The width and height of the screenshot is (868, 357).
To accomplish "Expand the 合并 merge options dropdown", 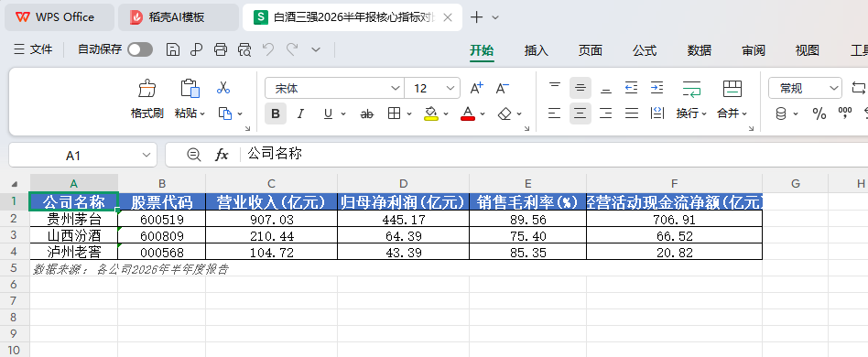I will point(744,114).
